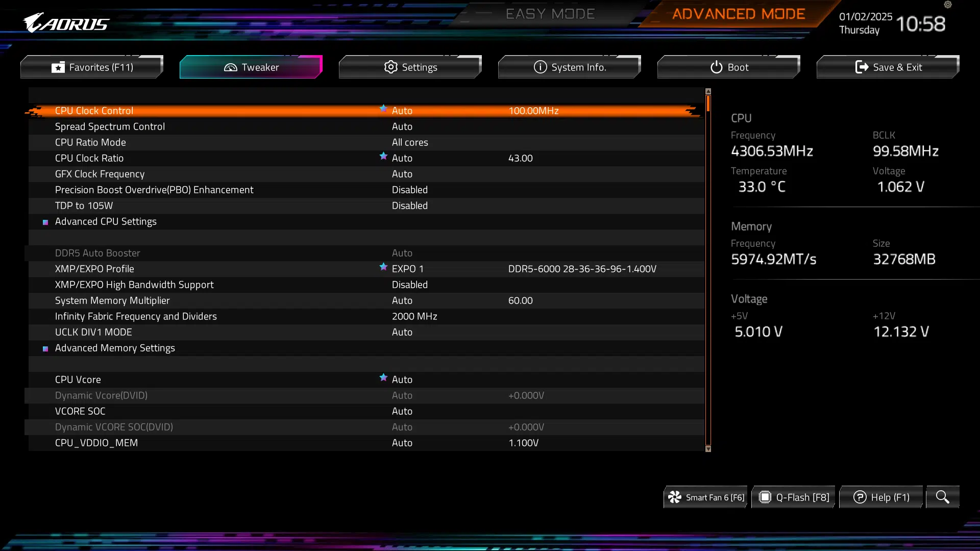Select the GFX Clock Frequency row label
Viewport: 980px width, 551px height.
100,174
